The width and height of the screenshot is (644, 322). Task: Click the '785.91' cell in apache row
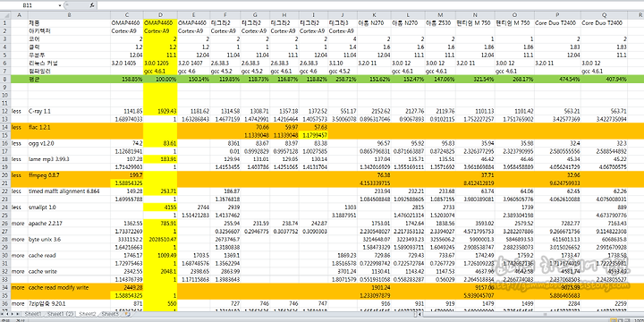click(x=160, y=224)
